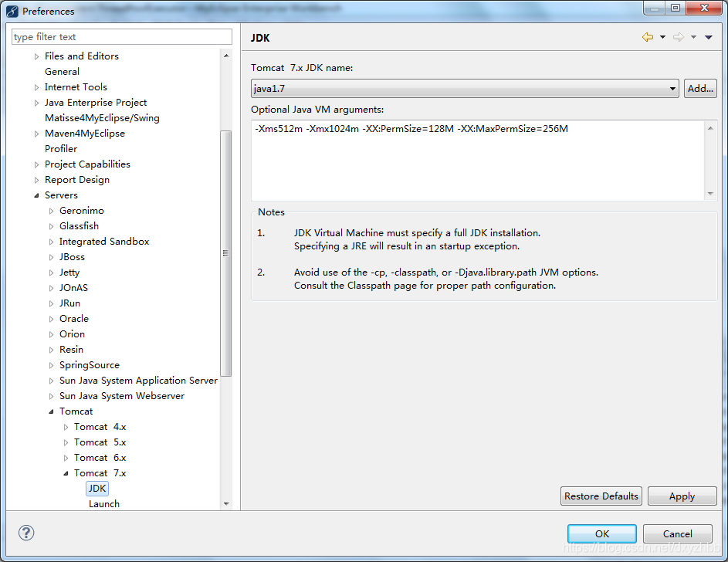Expand the Report Design node
This screenshot has height=562, width=728.
(x=37, y=180)
